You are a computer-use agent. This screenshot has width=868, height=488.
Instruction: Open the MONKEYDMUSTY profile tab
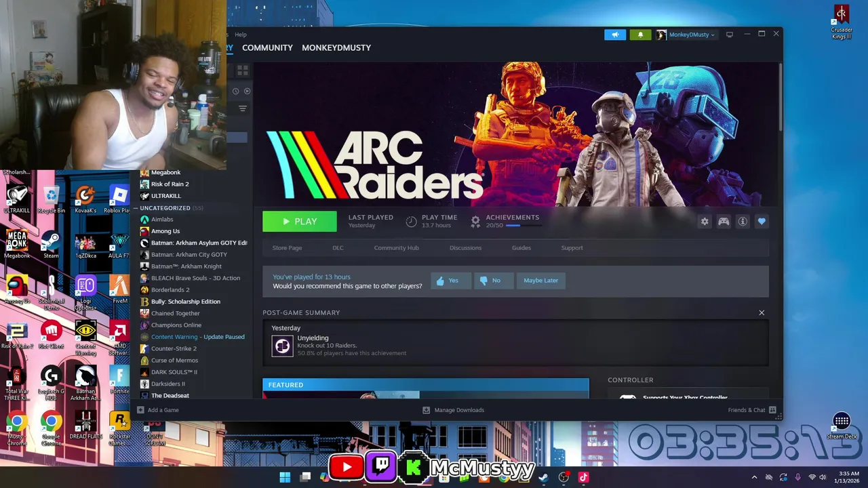tap(336, 47)
